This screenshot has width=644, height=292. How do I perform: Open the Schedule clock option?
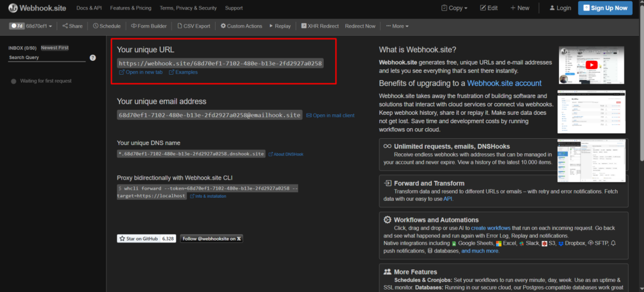[106, 26]
